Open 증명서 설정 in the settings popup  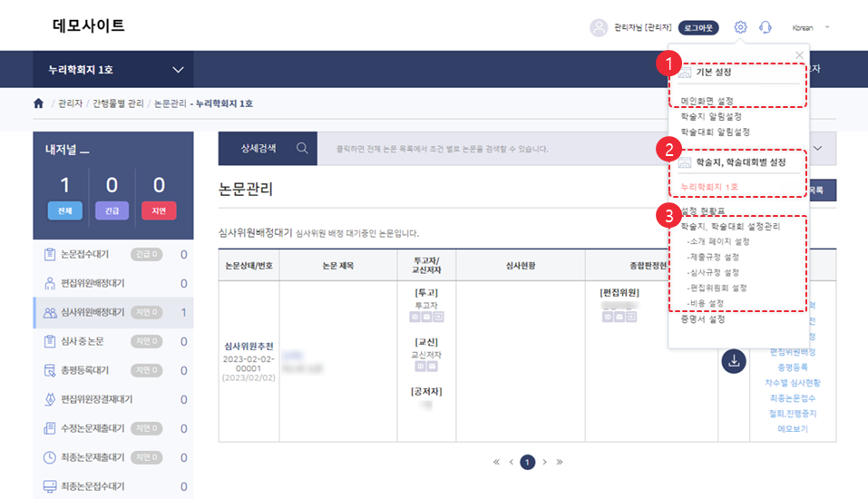[705, 319]
